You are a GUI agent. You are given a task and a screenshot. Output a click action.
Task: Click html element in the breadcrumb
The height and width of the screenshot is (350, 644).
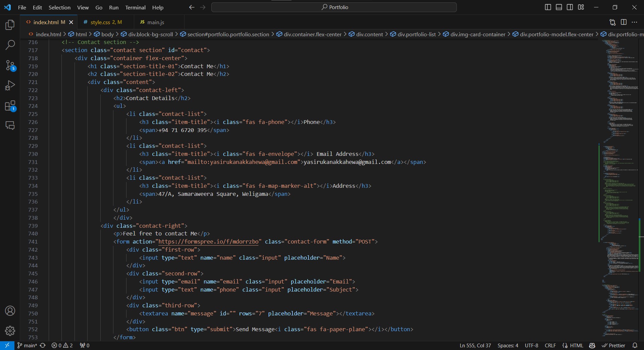tap(77, 34)
